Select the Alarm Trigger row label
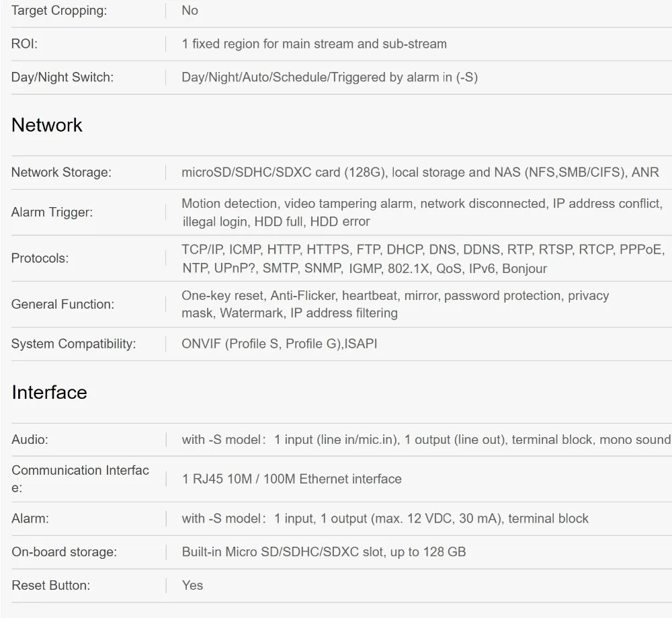The height and width of the screenshot is (618, 672). [x=52, y=213]
